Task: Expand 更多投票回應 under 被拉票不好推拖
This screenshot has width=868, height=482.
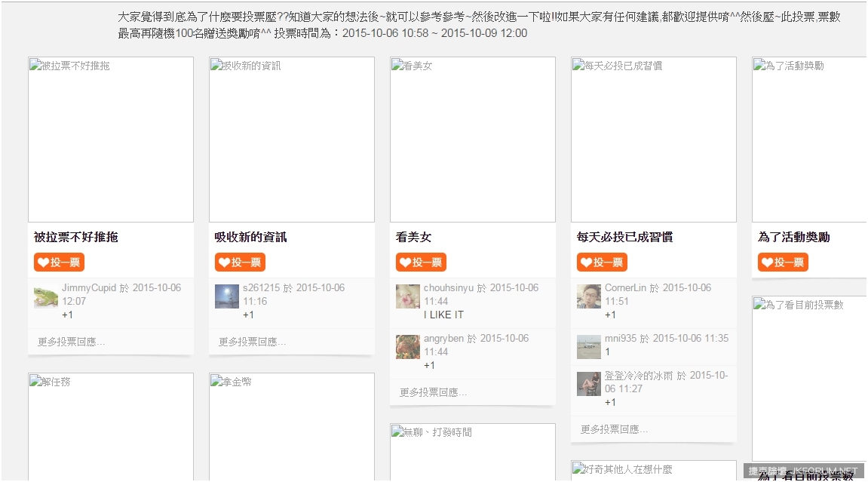Action: (72, 342)
